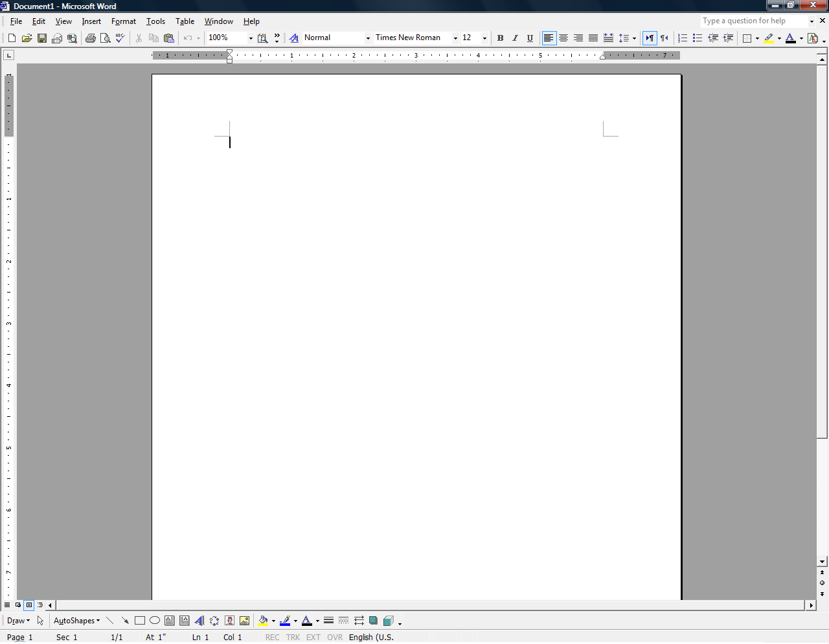Select the Rectangle shape tool
Viewport: 829px width, 644px height.
139,621
